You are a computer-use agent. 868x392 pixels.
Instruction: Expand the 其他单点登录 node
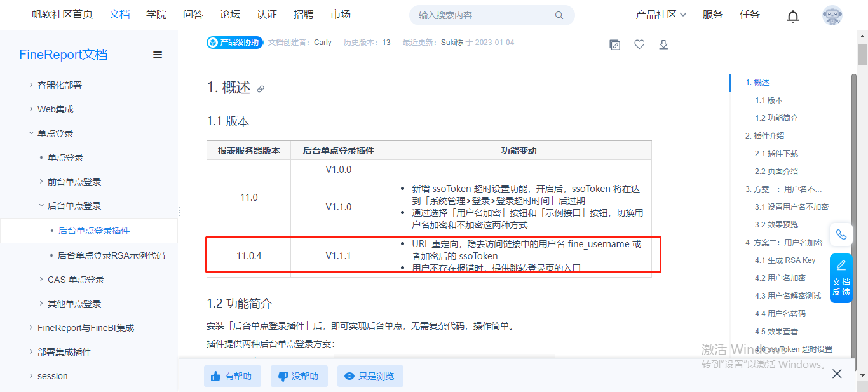41,304
